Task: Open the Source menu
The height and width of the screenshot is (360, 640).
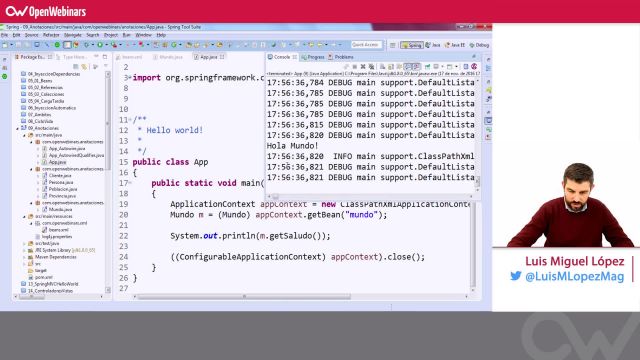Action: pyautogui.click(x=31, y=35)
